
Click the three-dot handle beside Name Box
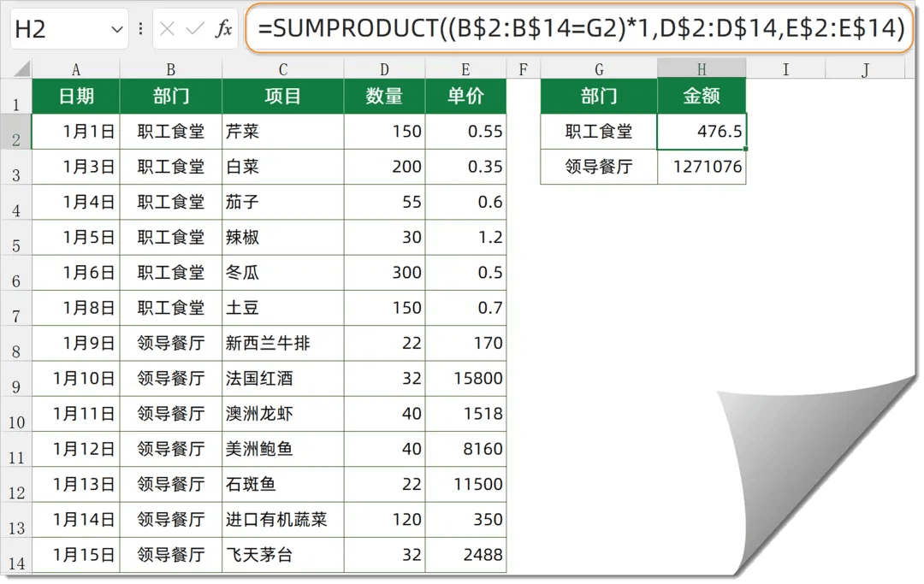pos(140,28)
